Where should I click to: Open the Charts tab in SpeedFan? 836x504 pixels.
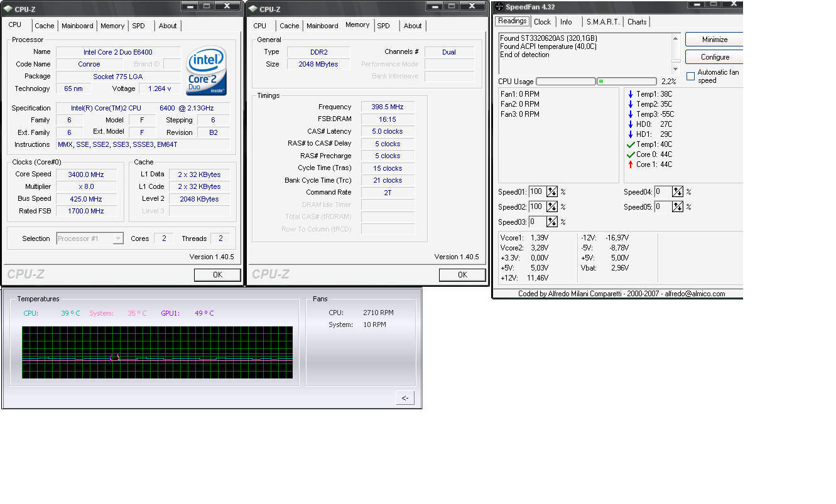point(636,21)
